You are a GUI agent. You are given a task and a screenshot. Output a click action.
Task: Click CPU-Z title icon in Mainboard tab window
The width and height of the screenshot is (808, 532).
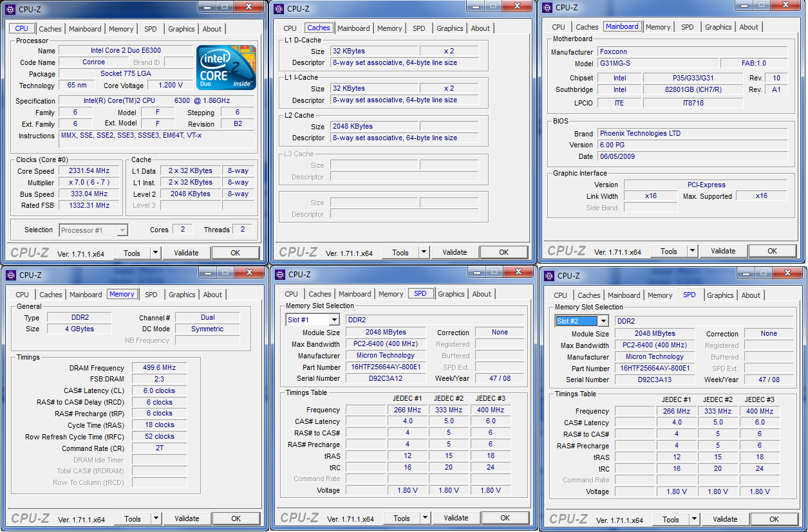tap(548, 7)
